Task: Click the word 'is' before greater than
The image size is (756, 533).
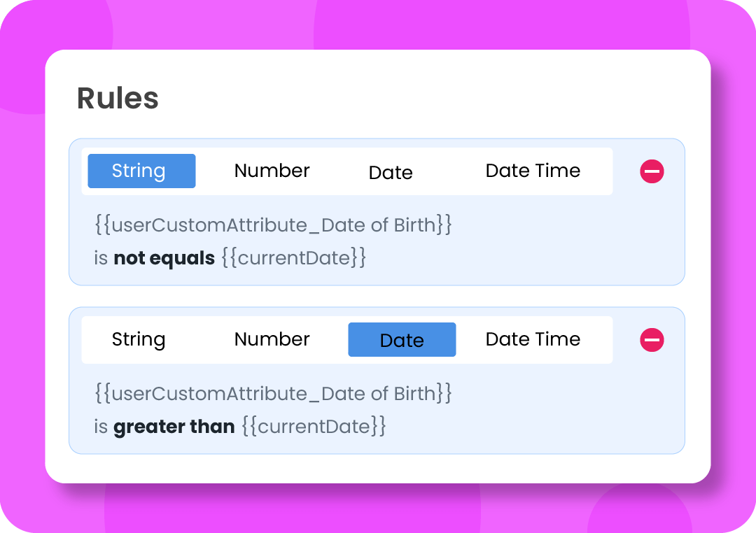Action: pos(101,427)
